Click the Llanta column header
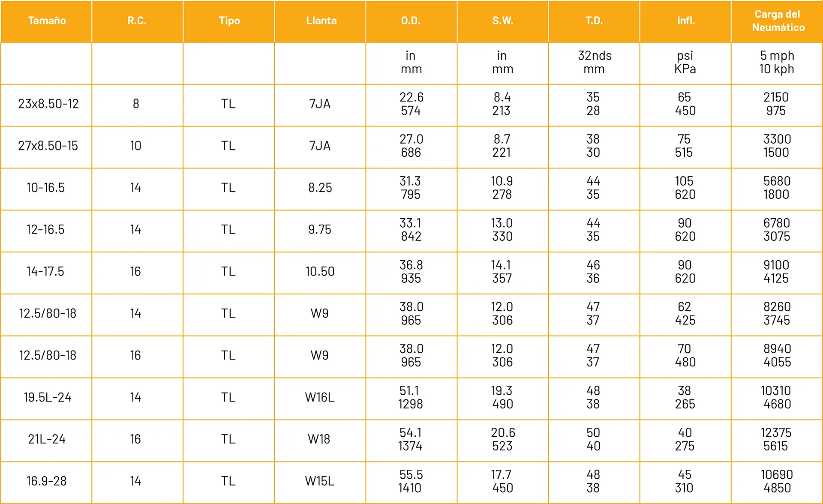 pyautogui.click(x=321, y=21)
